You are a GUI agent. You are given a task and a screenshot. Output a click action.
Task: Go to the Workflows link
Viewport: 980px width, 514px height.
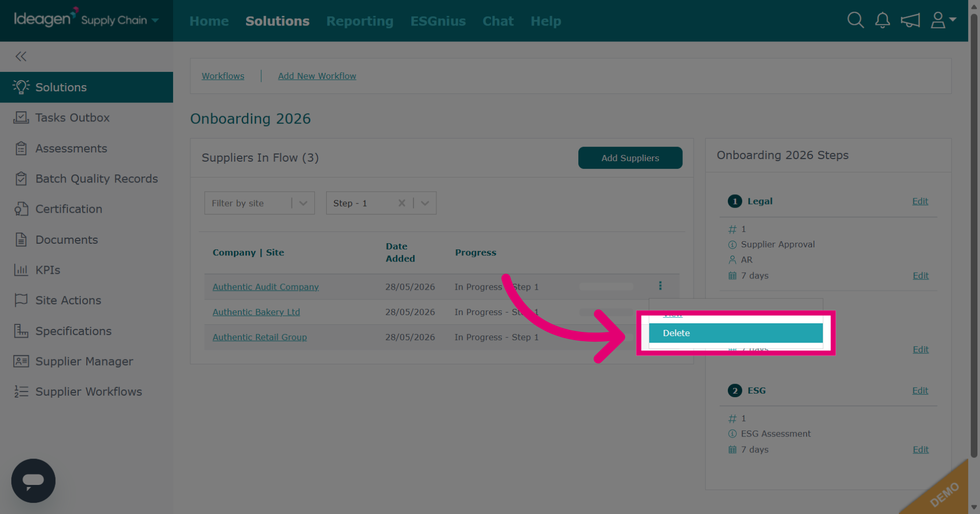(223, 76)
